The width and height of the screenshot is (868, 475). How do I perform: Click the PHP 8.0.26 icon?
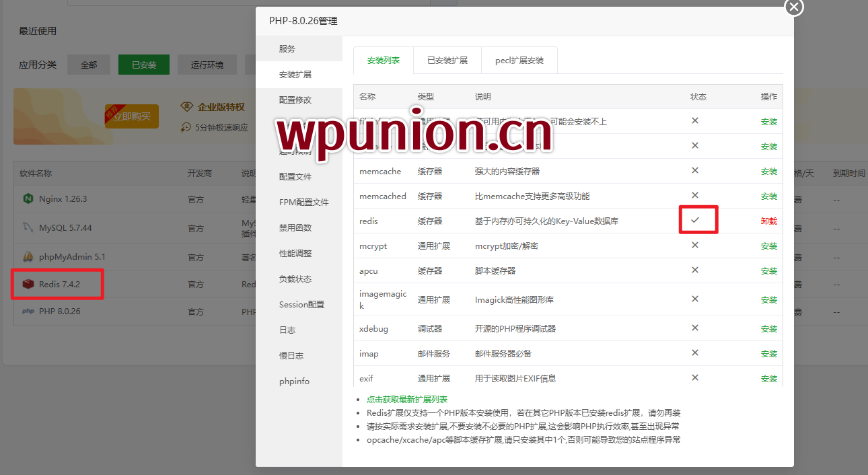click(28, 312)
